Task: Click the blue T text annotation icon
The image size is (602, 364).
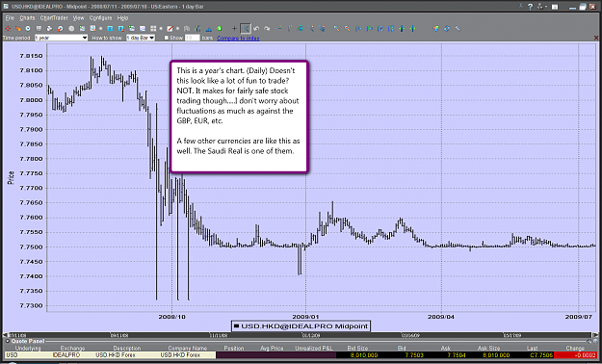Action: coord(110,29)
